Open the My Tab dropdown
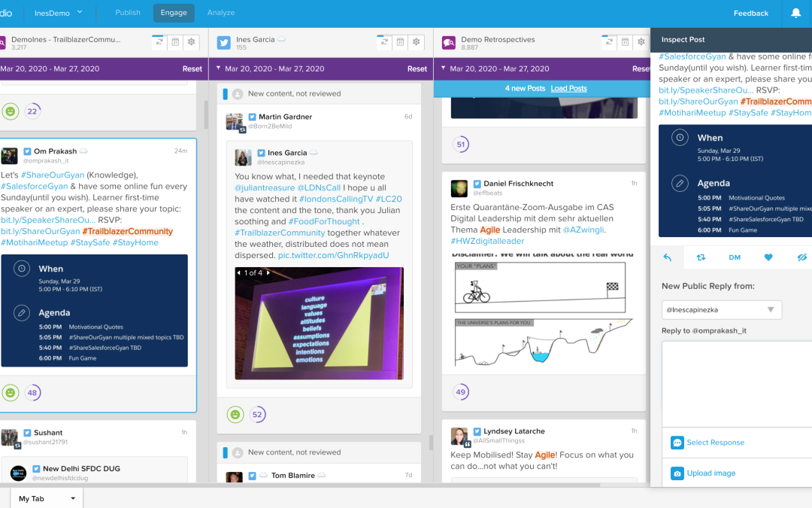 coord(47,498)
